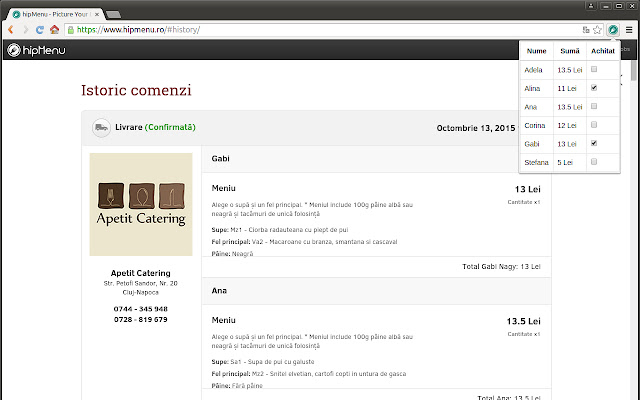This screenshot has width=640, height=400.
Task: Click Macaroane cu branza main dish line
Action: (304, 242)
